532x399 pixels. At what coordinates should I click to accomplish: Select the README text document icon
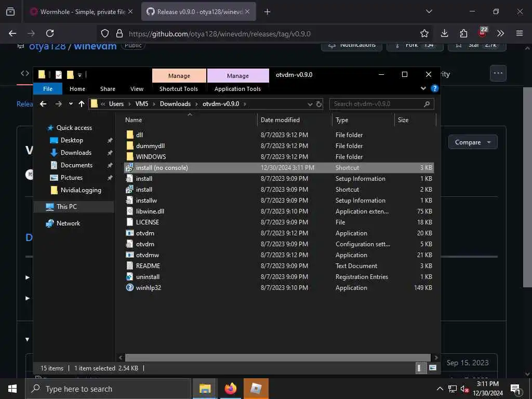pos(129,265)
